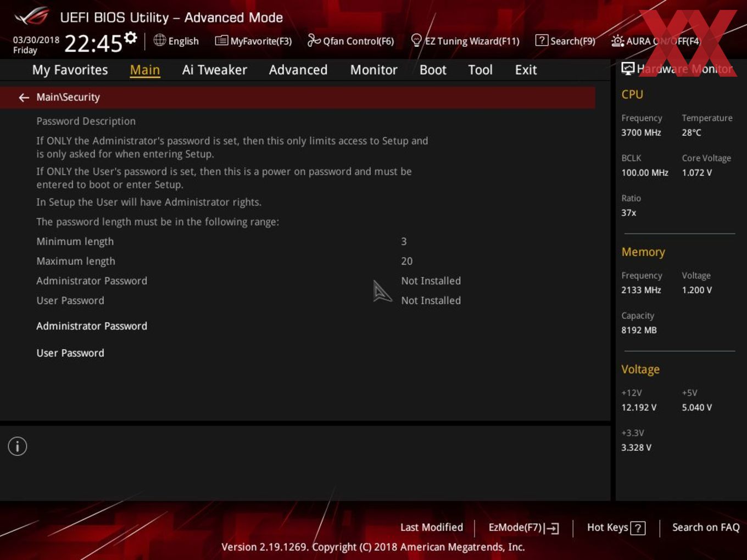Click Administrator Password Not Installed status

pyautogui.click(x=431, y=281)
